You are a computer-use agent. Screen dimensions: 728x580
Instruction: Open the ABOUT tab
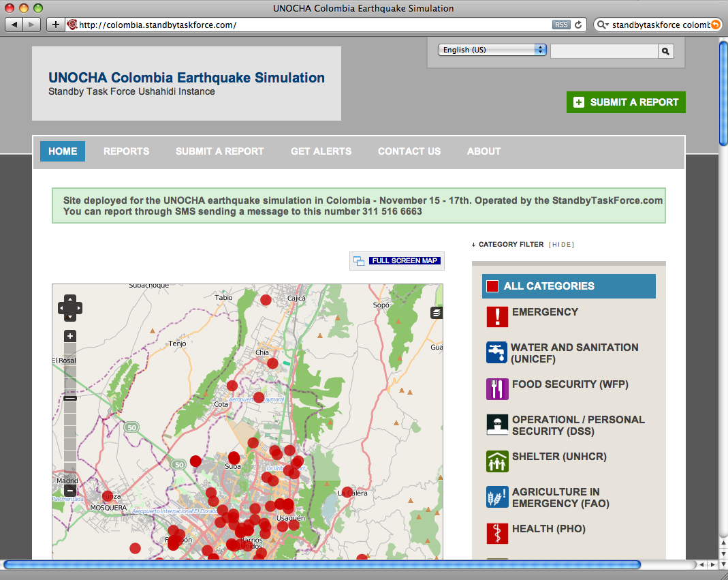[484, 151]
